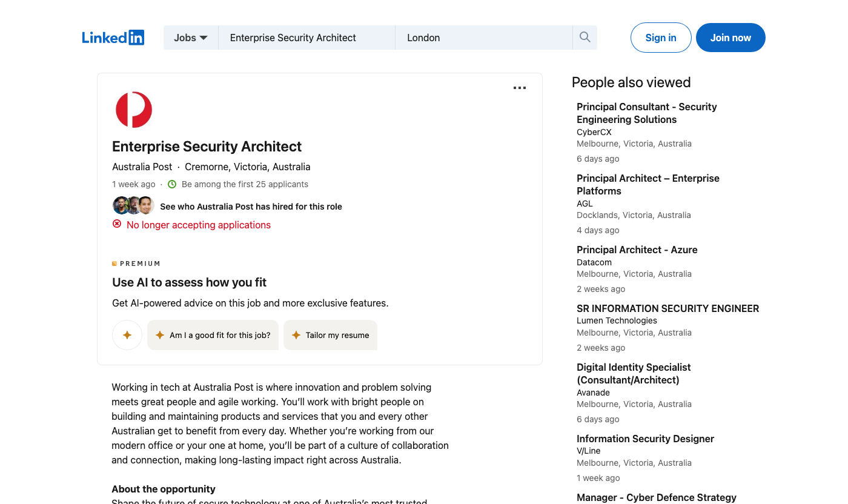Edit the London location field

(x=484, y=38)
